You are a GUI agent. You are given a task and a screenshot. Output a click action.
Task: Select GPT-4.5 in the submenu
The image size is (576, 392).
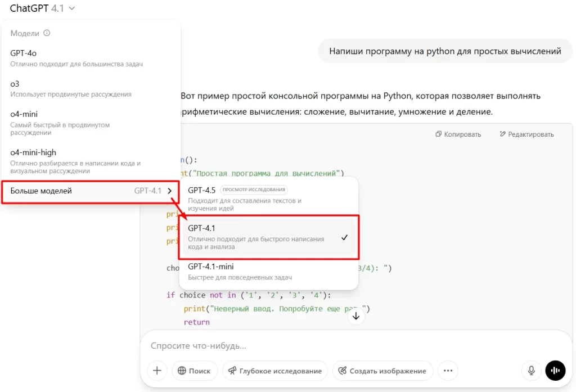point(268,199)
